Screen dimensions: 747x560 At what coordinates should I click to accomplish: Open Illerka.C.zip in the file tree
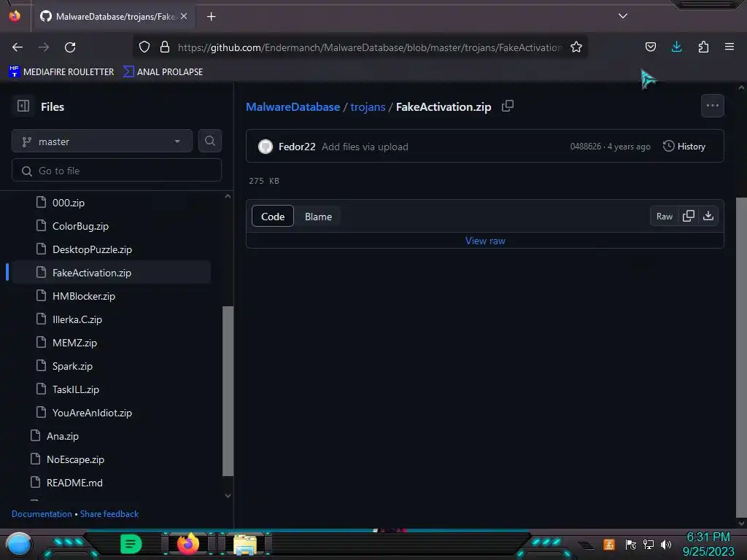(77, 319)
